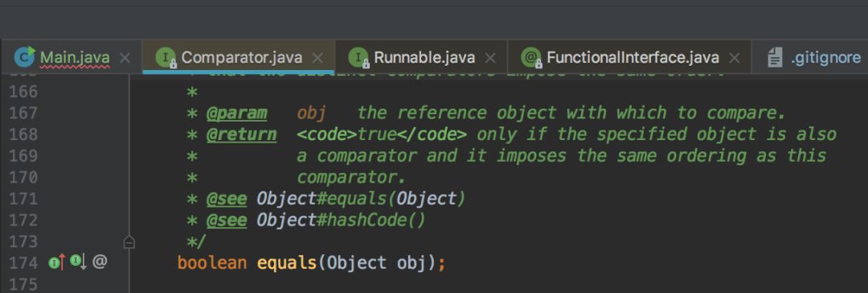Click the Comparator.java interface icon
This screenshot has width=868, height=293.
click(166, 57)
